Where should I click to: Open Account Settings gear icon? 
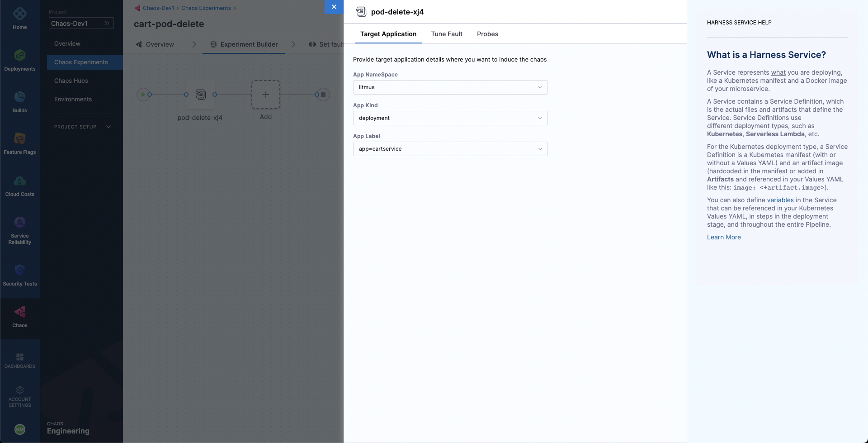pyautogui.click(x=20, y=390)
